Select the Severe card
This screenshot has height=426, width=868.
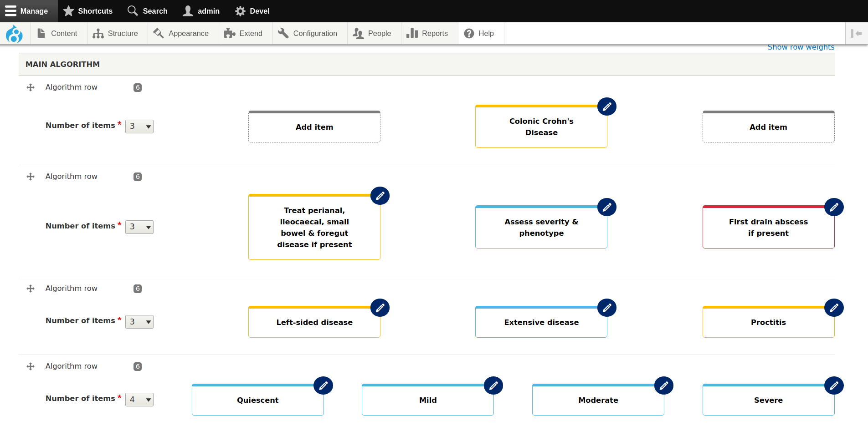pos(768,400)
